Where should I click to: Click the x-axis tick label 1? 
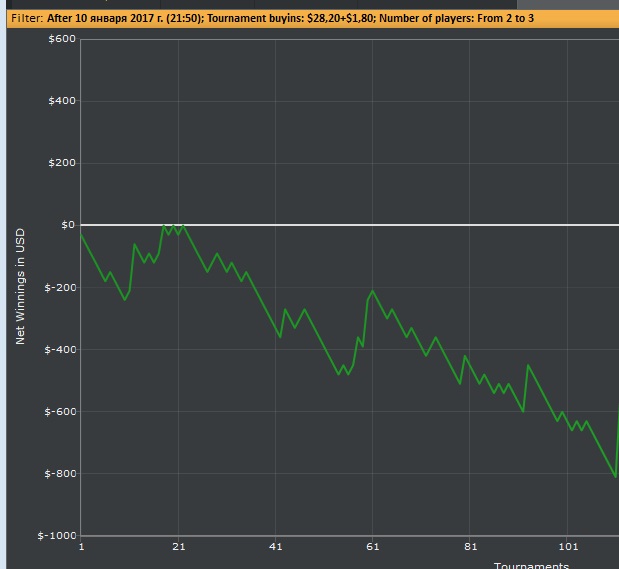click(x=81, y=547)
